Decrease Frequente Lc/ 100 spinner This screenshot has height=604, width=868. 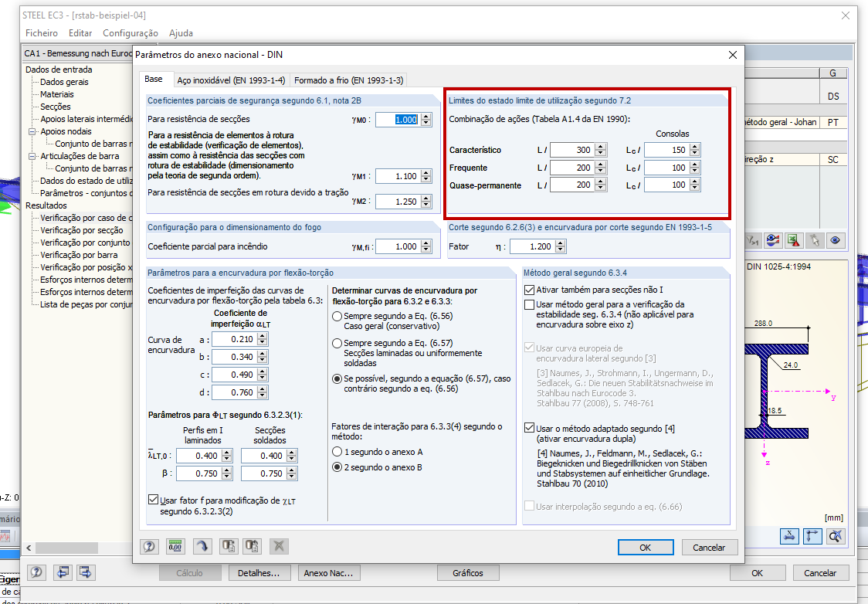tap(695, 171)
